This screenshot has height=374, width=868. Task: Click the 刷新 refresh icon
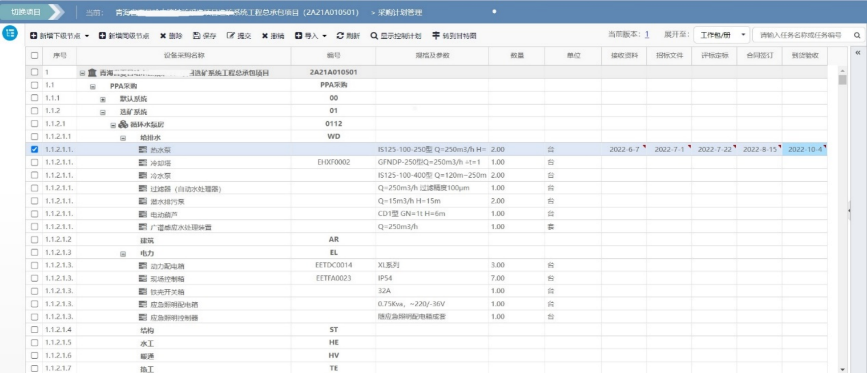tap(340, 36)
